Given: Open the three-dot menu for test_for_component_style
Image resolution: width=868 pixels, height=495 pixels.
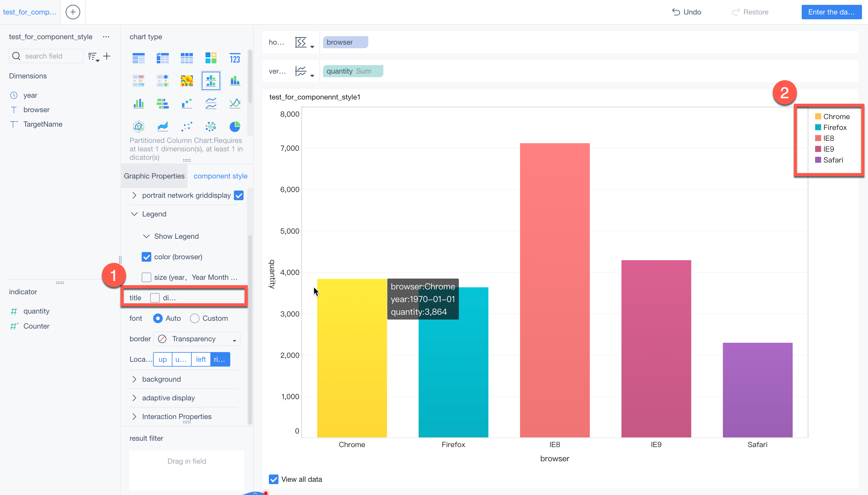Looking at the screenshot, I should pos(106,37).
